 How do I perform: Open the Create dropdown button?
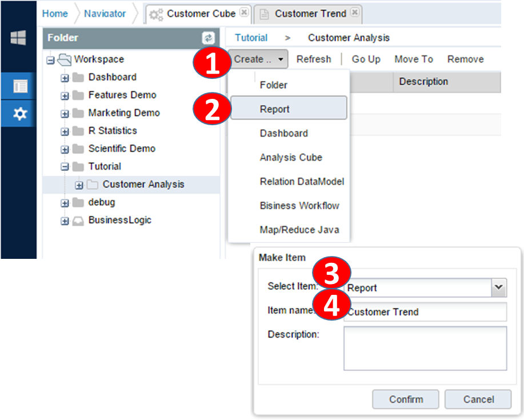tap(258, 59)
